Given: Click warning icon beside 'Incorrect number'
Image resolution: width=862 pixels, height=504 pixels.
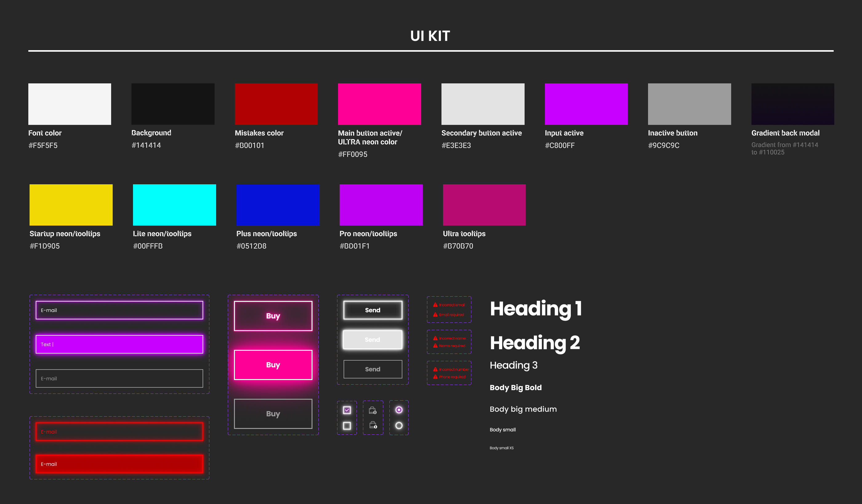Looking at the screenshot, I should click(435, 369).
